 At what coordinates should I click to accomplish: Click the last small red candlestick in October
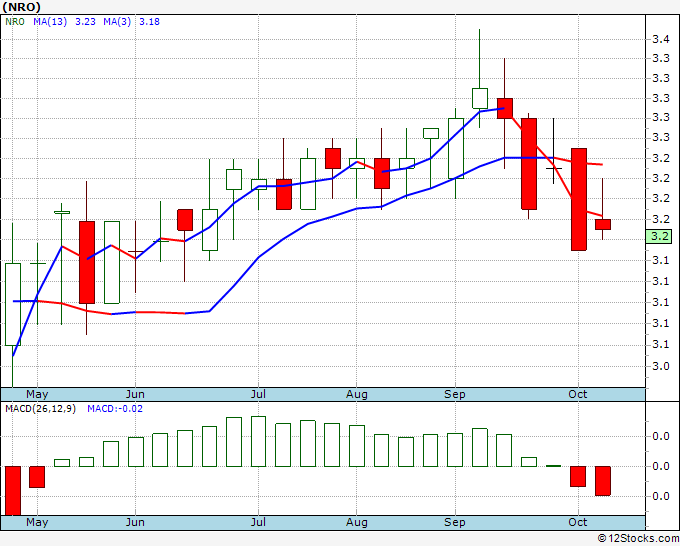click(x=603, y=224)
